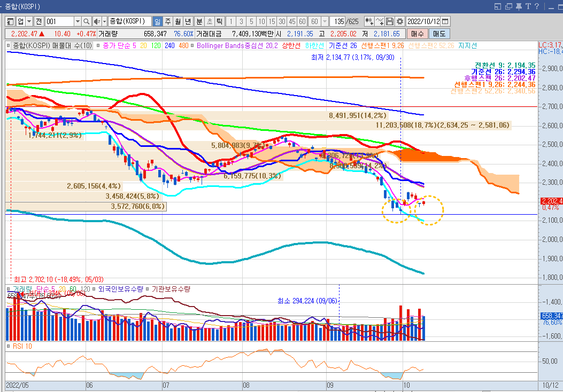
Task: Select interval 15 button
Action: coord(272,21)
